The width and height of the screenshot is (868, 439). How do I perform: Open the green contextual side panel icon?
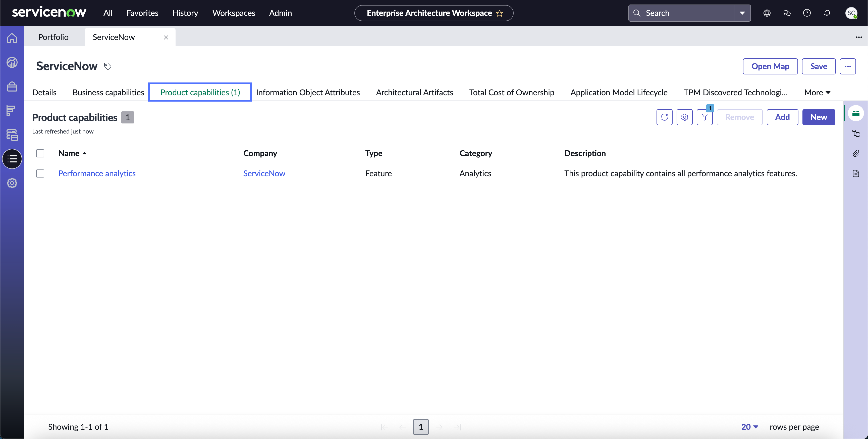[x=856, y=113]
